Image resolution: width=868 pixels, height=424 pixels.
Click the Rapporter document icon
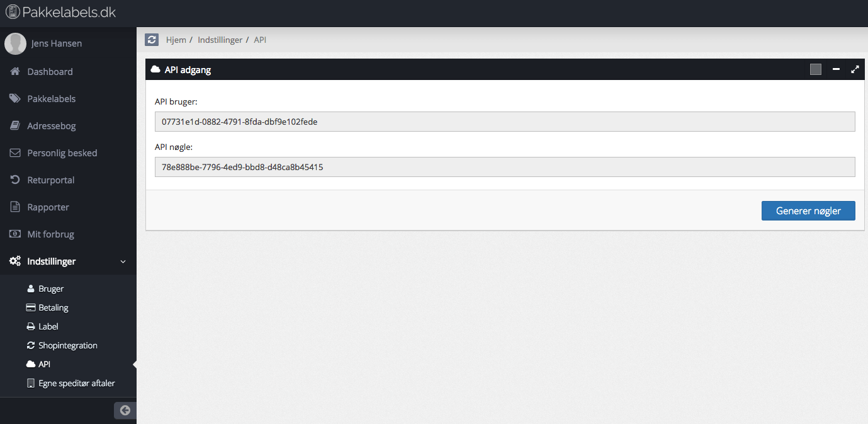click(15, 207)
